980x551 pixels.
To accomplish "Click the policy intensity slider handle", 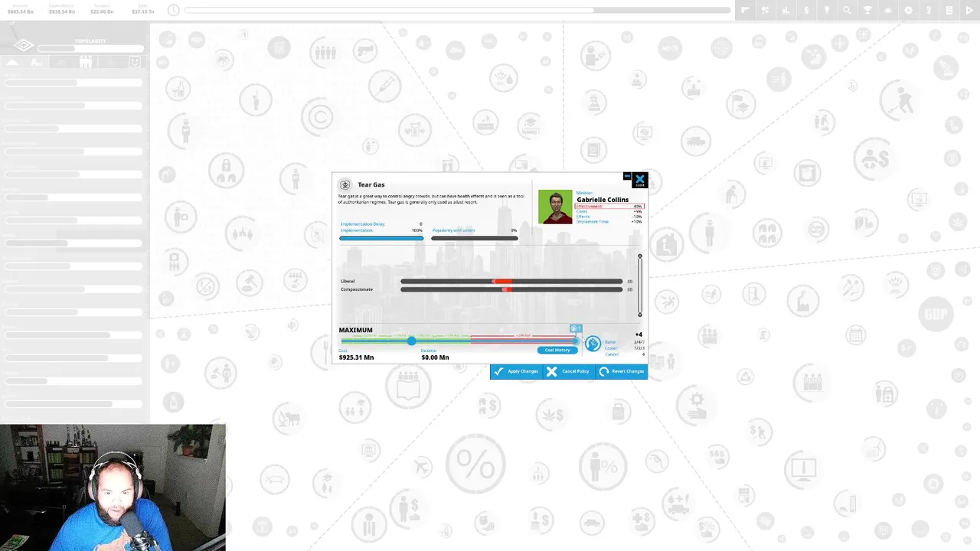I will pos(412,340).
